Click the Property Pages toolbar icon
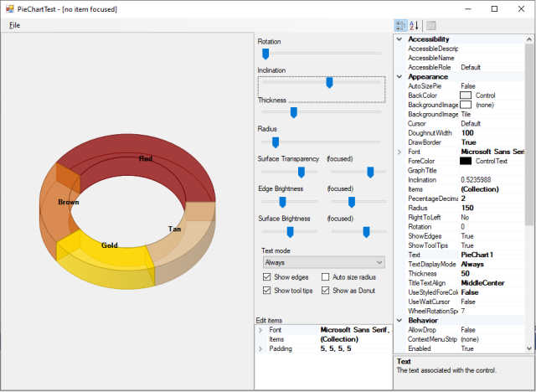Image resolution: width=536 pixels, height=392 pixels. pos(430,26)
